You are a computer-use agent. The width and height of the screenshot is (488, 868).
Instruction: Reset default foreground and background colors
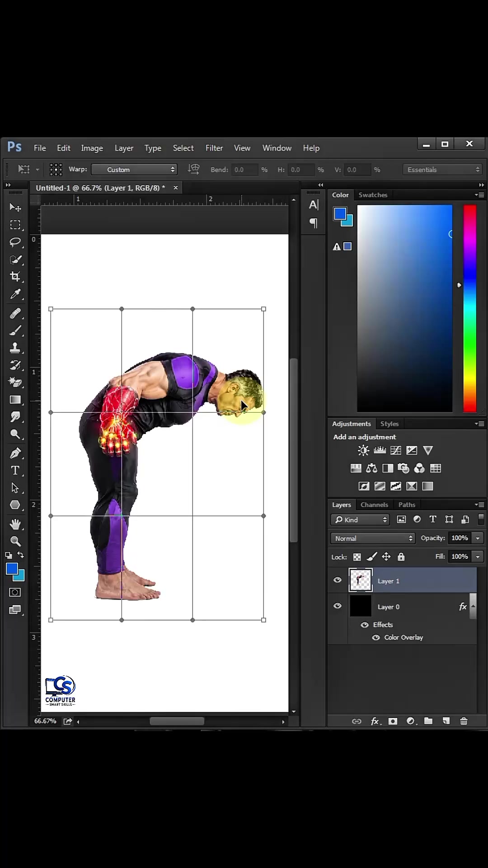9,555
